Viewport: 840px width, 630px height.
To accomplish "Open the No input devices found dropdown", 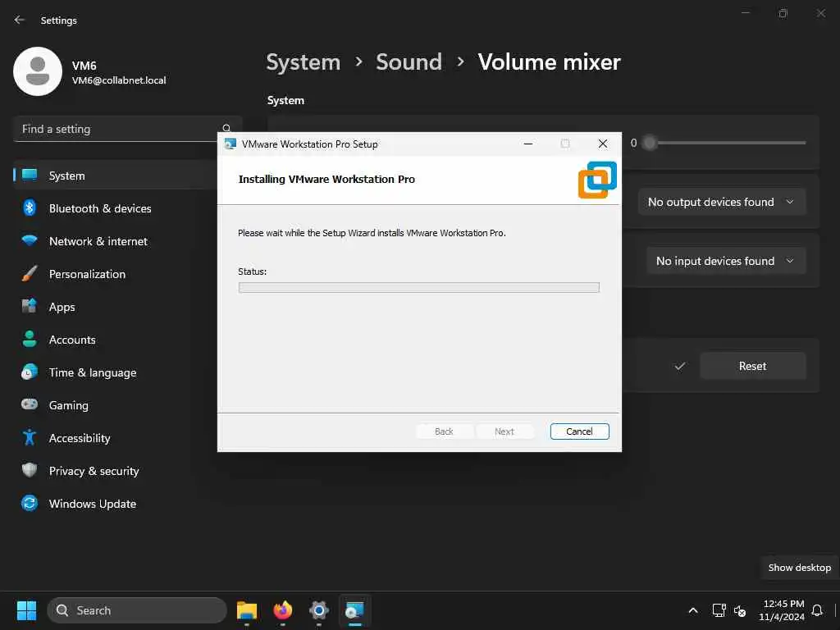I will pyautogui.click(x=725, y=261).
